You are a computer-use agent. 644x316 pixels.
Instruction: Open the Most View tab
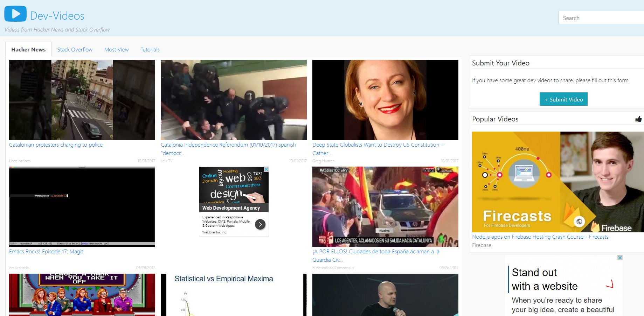tap(117, 49)
